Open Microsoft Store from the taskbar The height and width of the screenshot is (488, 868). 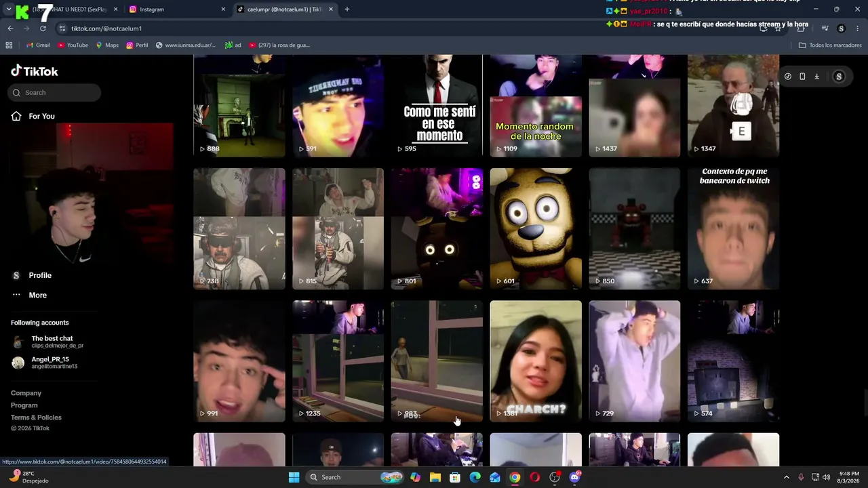coord(455,477)
